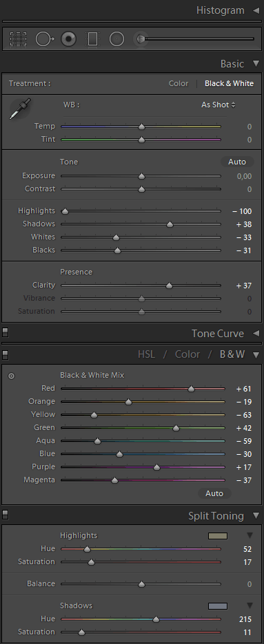Click the Red mix slider handle

191,389
